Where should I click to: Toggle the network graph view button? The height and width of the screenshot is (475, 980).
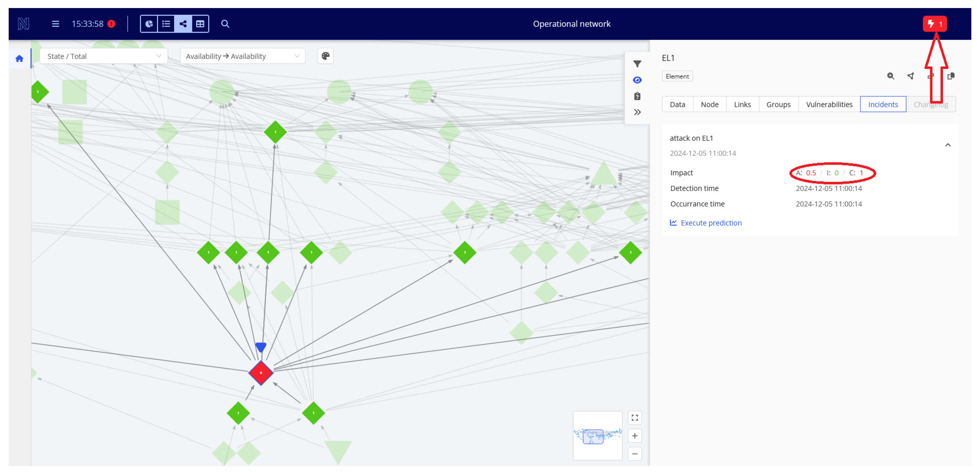[x=183, y=24]
